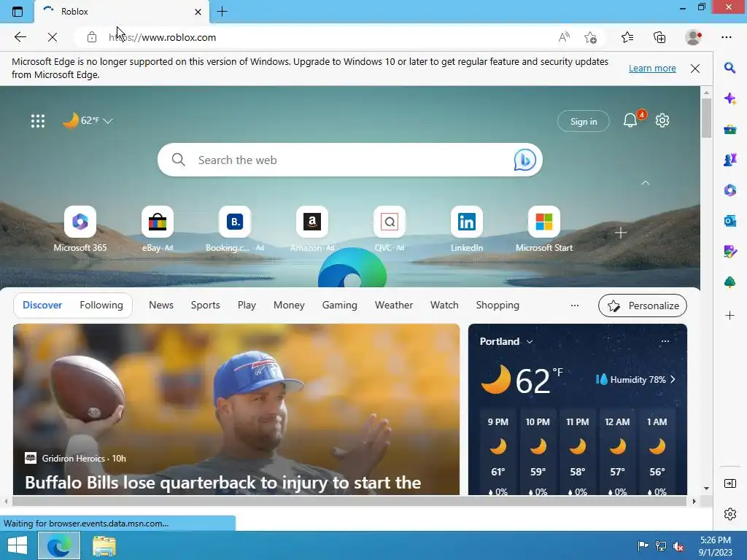Open the Sports tab
Image resolution: width=747 pixels, height=560 pixels.
coord(205,306)
